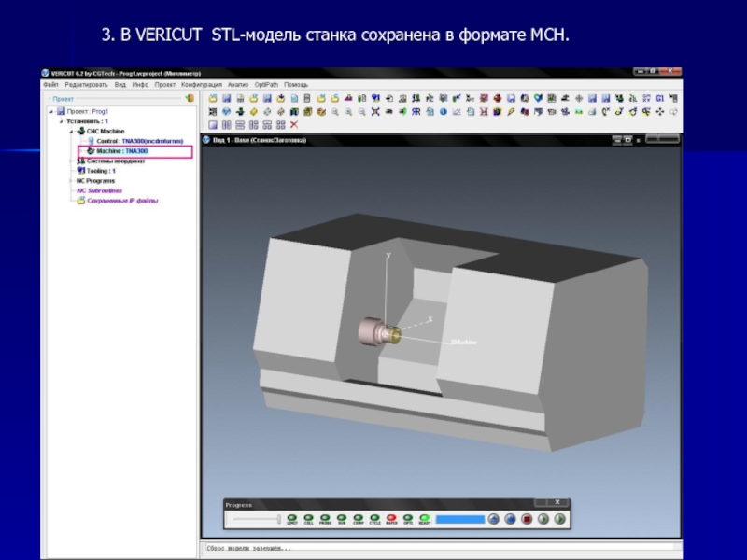This screenshot has width=747, height=560.
Task: Click the red X delete icon in toolbar
Action: [293, 125]
